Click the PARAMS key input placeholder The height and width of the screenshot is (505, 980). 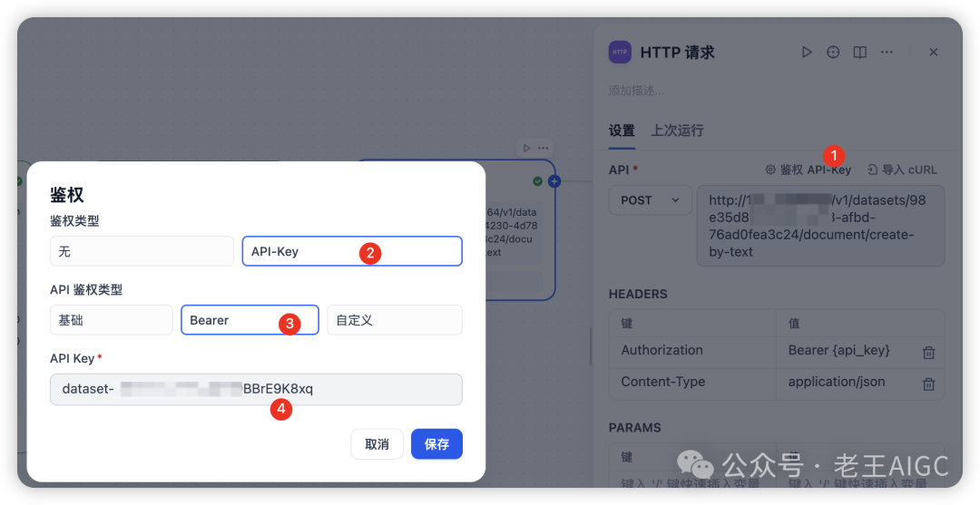pos(690,483)
